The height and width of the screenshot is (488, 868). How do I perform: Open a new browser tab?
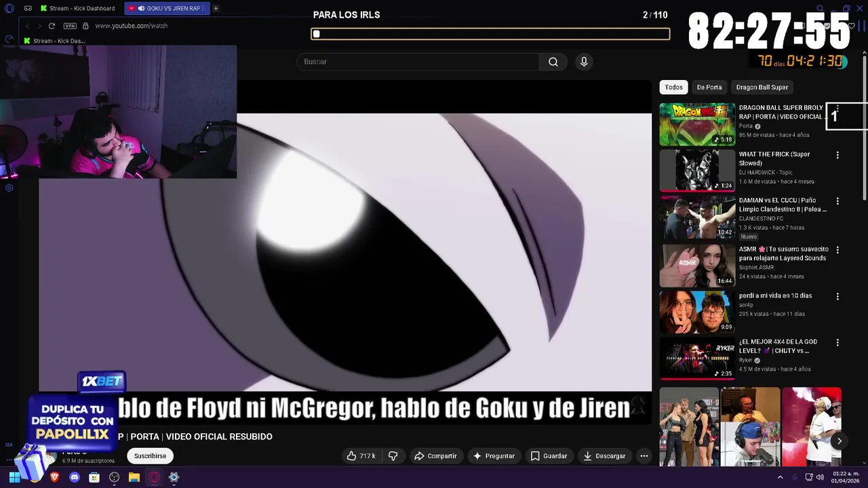[x=216, y=8]
